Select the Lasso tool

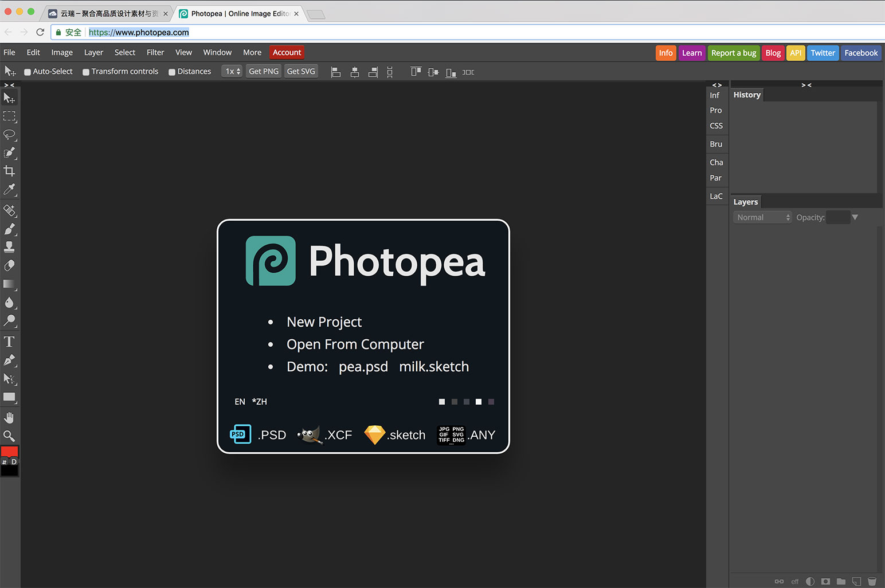point(9,135)
